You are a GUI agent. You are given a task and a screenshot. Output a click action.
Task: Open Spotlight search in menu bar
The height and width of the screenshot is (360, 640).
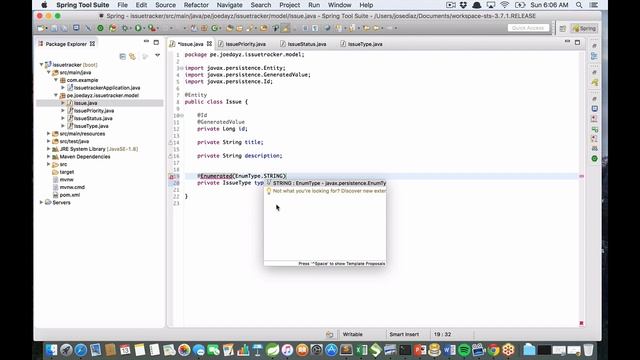coord(579,5)
